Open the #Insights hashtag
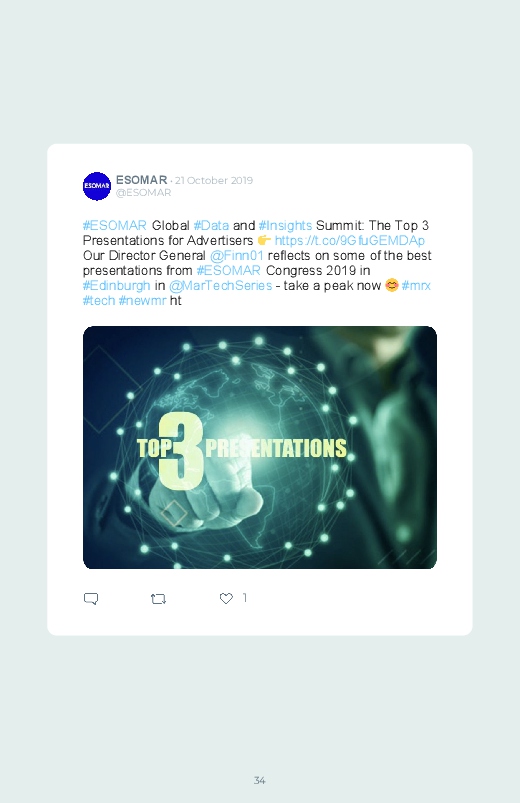Viewport: 520px width, 803px height. [x=285, y=225]
